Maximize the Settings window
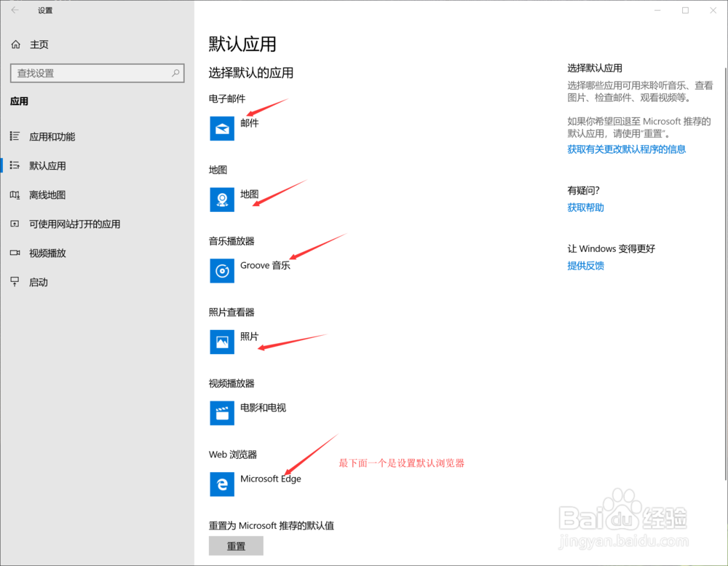Image resolution: width=728 pixels, height=566 pixels. coord(685,10)
